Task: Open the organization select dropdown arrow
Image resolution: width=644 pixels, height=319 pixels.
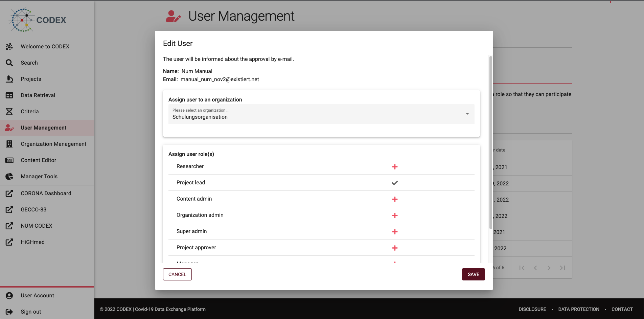Action: (x=467, y=114)
